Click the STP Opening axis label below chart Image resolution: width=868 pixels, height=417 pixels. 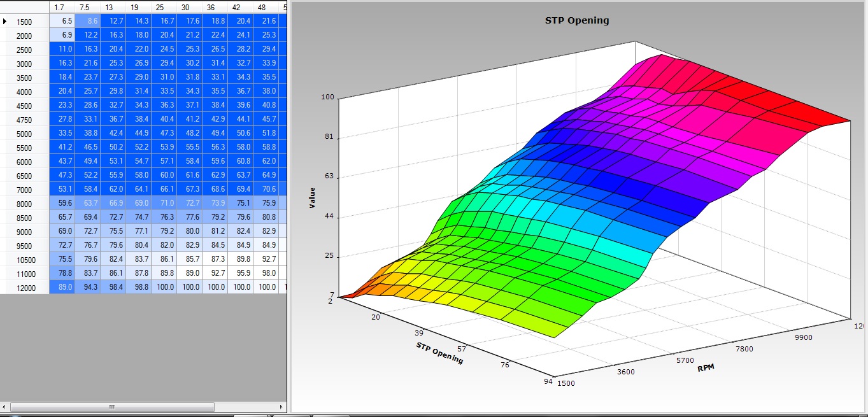point(439,353)
